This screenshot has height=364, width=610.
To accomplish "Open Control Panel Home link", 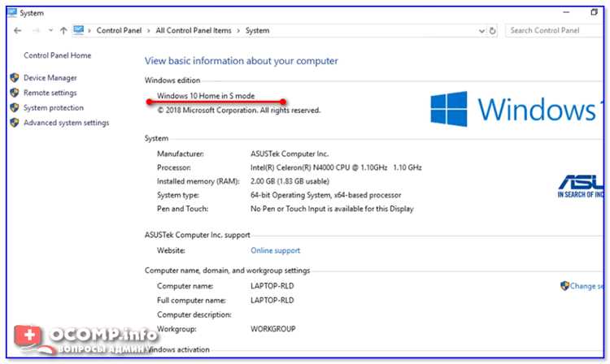I will tap(57, 55).
